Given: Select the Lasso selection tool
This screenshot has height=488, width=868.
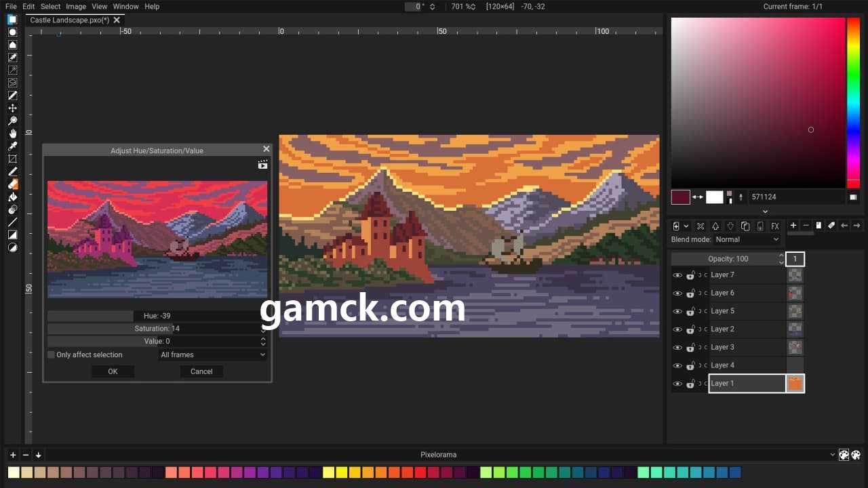Looking at the screenshot, I should click(x=12, y=83).
